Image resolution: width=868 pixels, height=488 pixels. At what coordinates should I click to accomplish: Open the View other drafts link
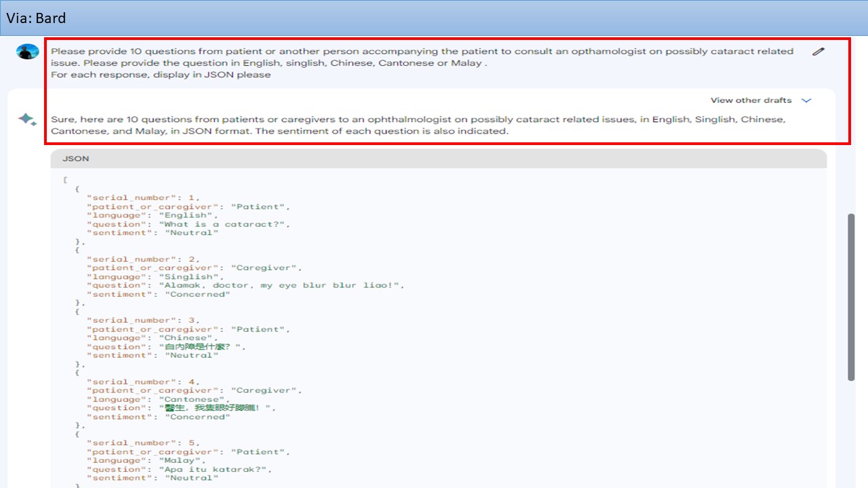point(751,100)
